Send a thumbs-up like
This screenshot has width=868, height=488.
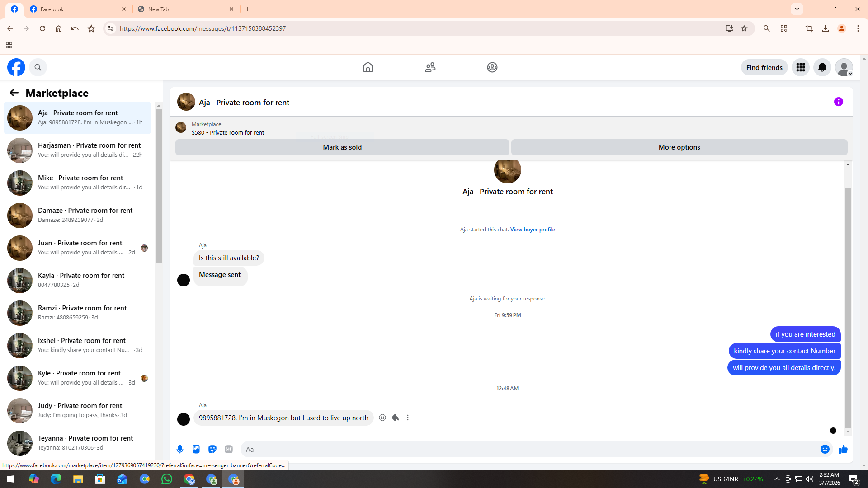(843, 449)
